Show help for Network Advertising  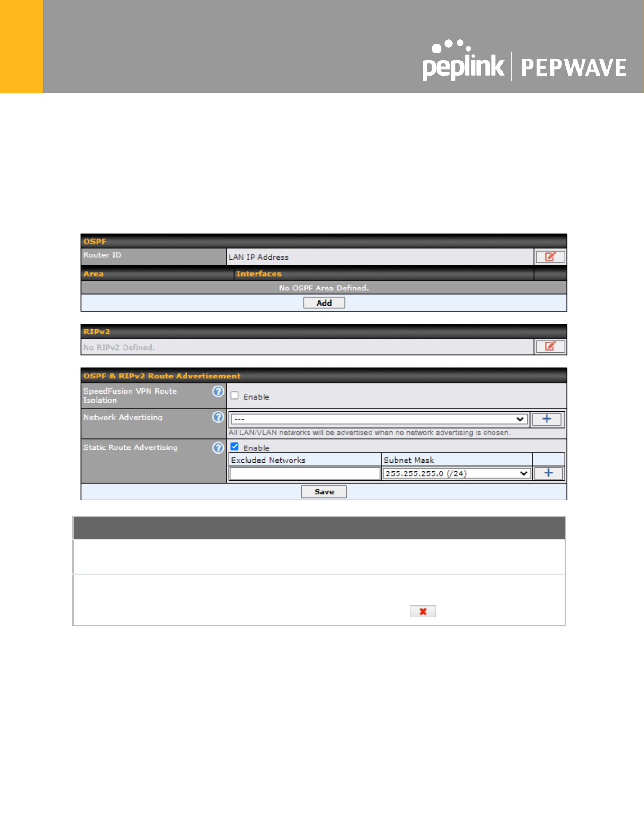tap(218, 417)
